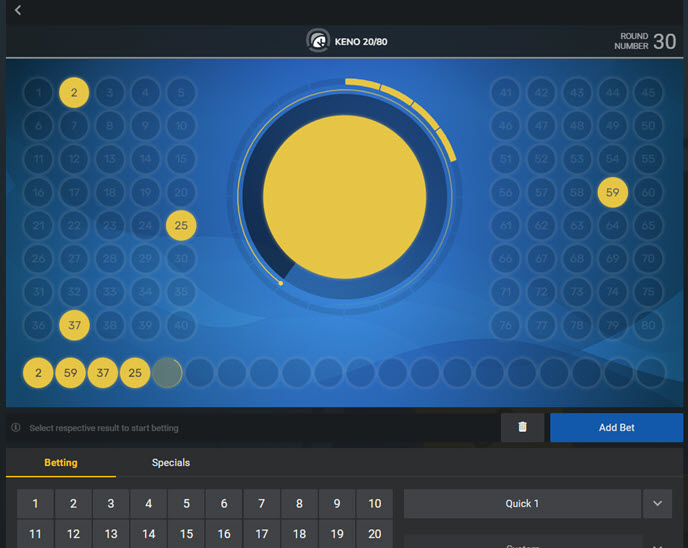Open the Quick 1 selector
The height and width of the screenshot is (548, 688).
(x=522, y=504)
